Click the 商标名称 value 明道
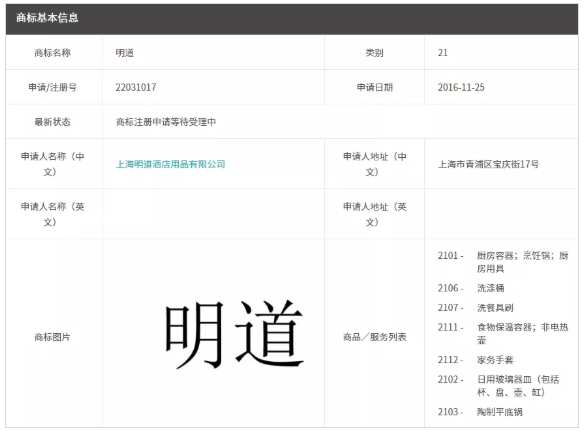This screenshot has height=435, width=585. point(125,53)
